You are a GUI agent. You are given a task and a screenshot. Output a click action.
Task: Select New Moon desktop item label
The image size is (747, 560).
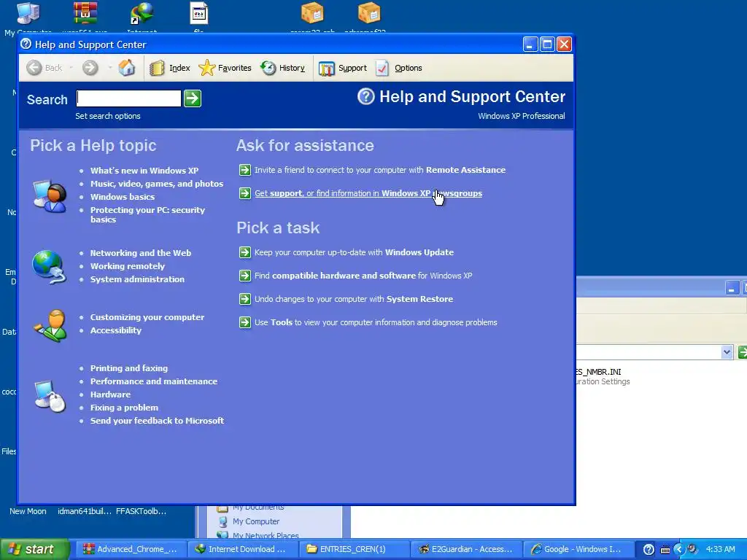pyautogui.click(x=28, y=511)
